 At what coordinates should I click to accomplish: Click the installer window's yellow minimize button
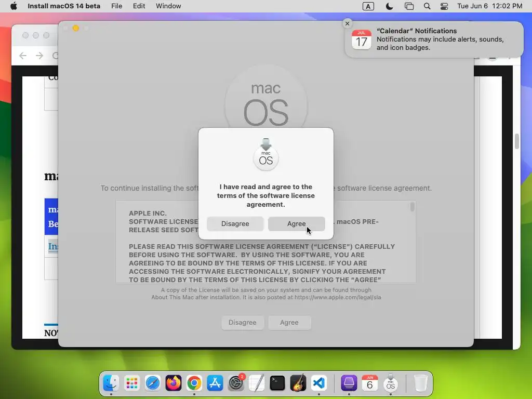tap(76, 28)
